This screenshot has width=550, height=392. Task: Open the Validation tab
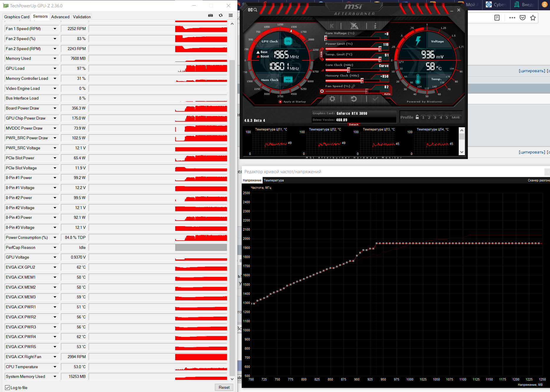(x=82, y=17)
